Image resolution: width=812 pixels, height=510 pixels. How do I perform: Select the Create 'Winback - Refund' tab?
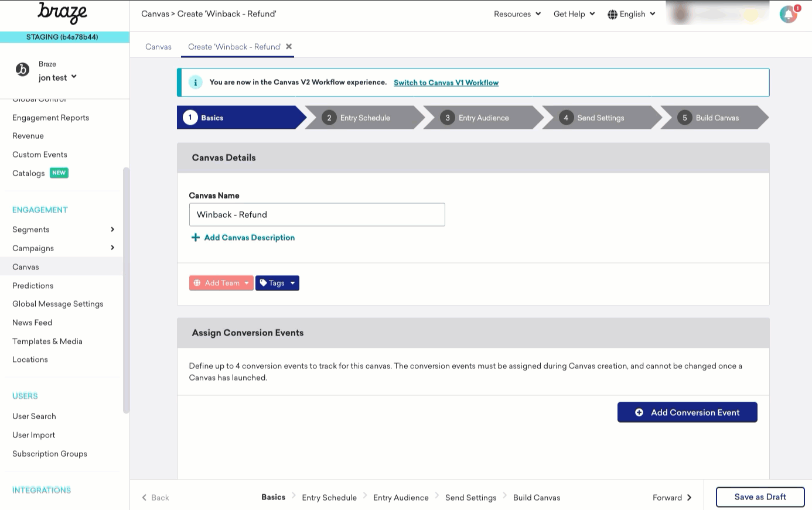click(234, 47)
